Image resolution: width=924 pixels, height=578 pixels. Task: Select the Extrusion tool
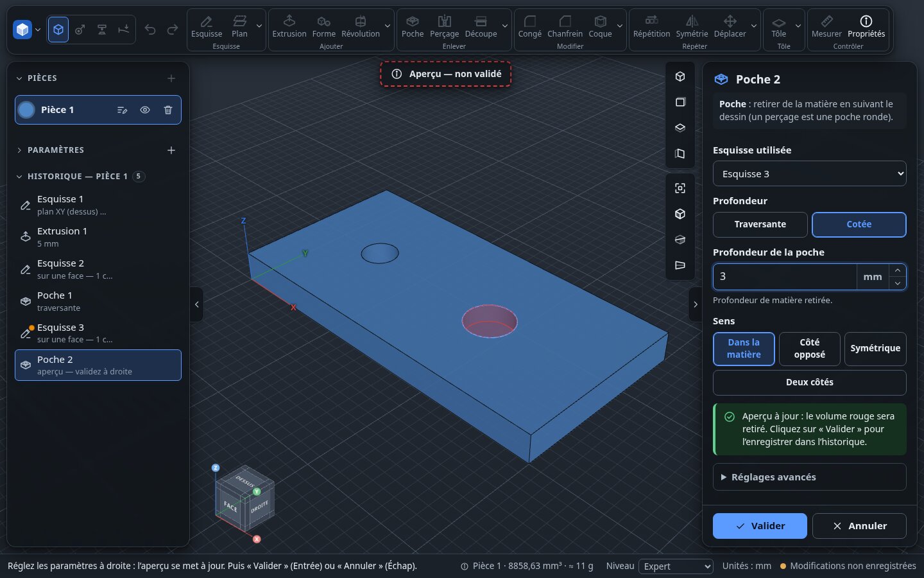point(289,26)
